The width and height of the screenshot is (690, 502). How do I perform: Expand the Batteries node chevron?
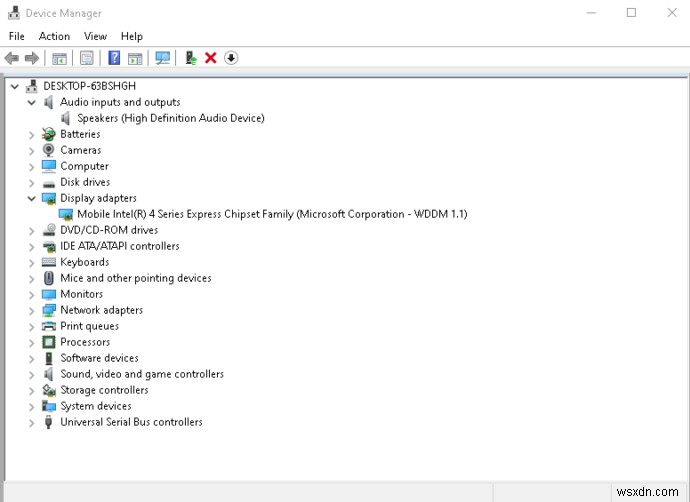32,135
